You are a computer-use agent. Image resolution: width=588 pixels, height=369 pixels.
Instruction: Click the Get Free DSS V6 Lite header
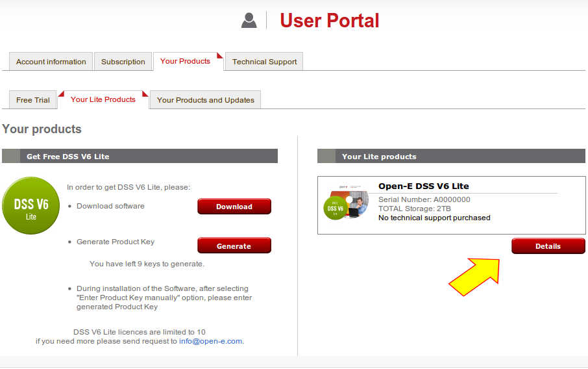tap(140, 156)
